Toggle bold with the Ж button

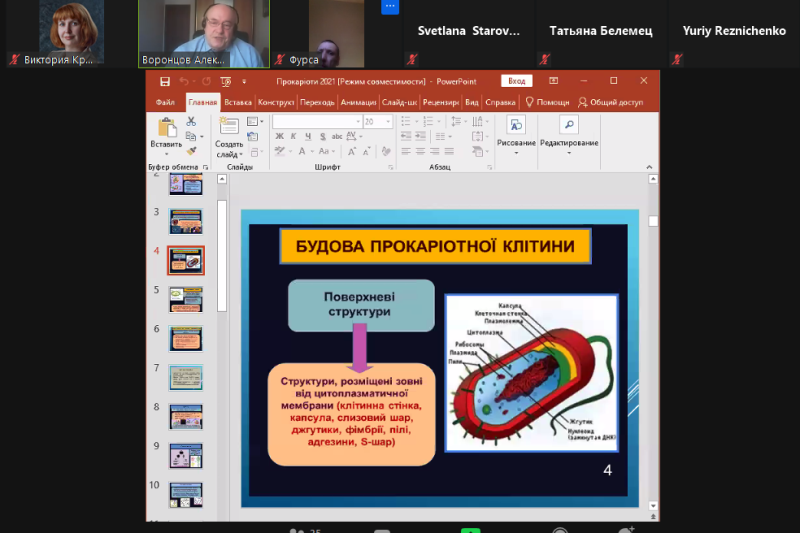click(x=280, y=136)
